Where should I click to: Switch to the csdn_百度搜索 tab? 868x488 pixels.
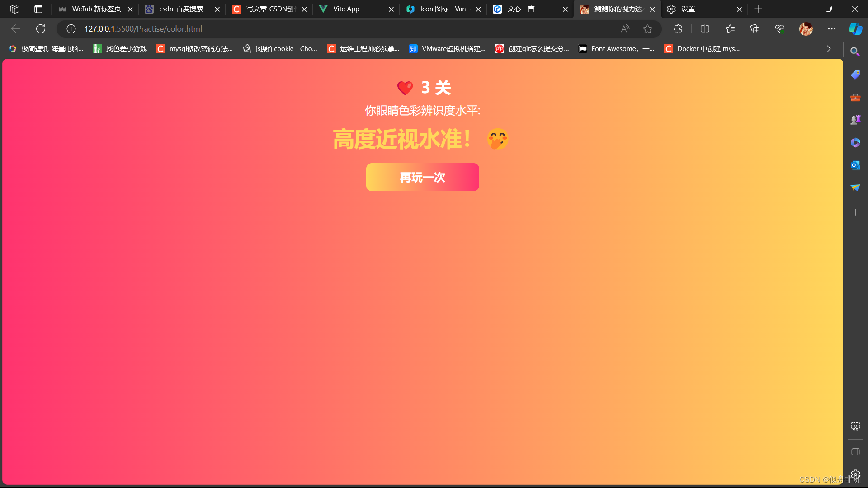coord(181,9)
